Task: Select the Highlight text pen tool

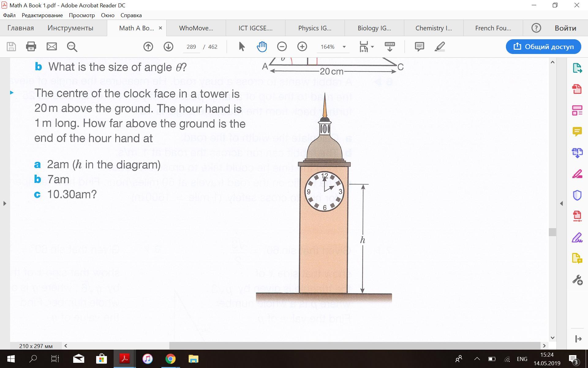Action: click(x=439, y=47)
